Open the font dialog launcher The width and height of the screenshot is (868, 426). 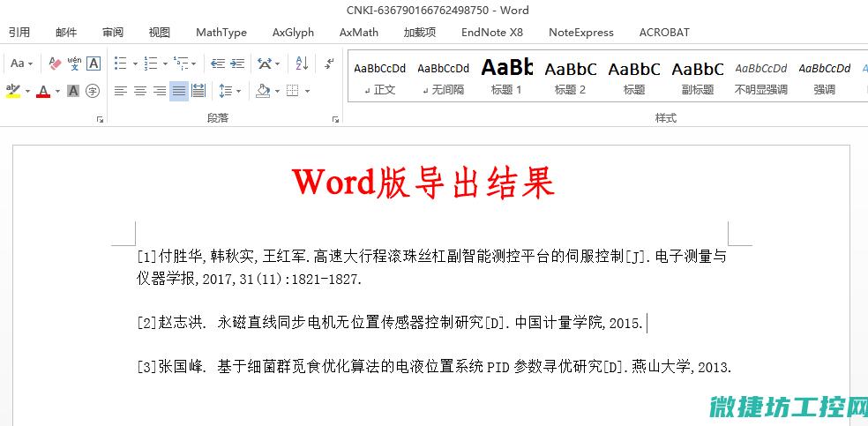click(100, 119)
